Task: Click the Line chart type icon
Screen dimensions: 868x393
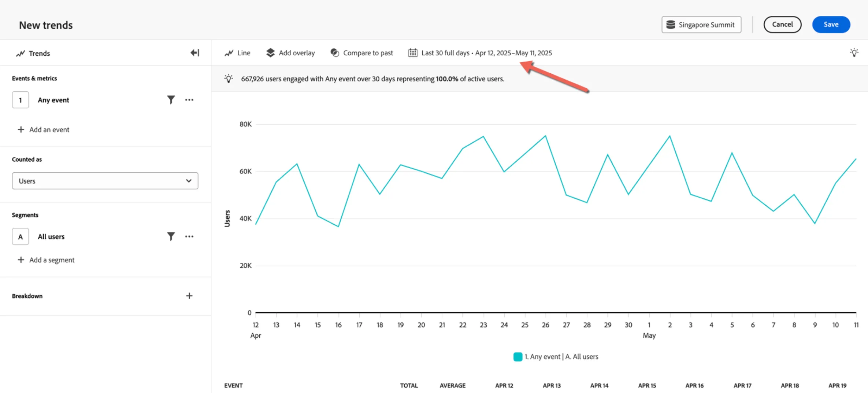Action: tap(229, 53)
